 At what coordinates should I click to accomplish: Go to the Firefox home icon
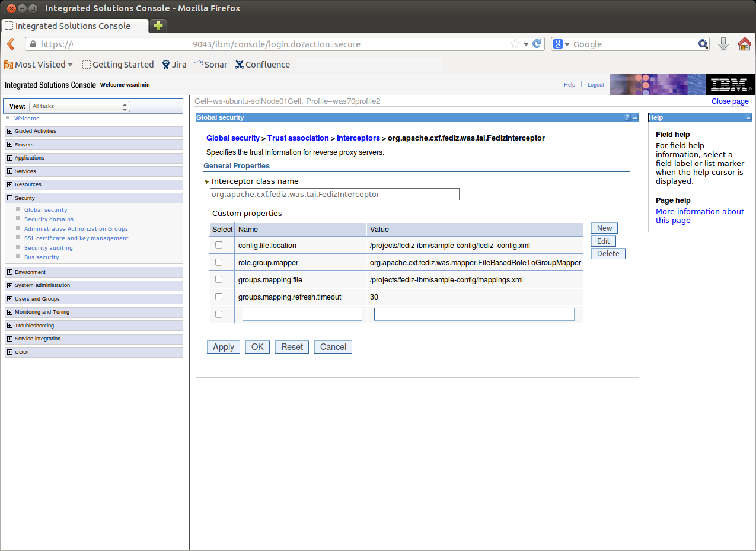click(744, 44)
